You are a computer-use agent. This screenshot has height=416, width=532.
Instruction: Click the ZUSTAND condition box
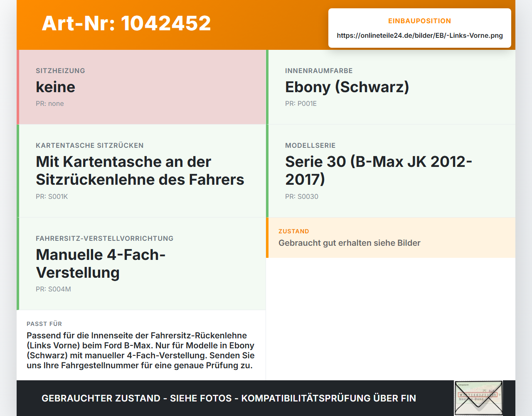pyautogui.click(x=391, y=237)
